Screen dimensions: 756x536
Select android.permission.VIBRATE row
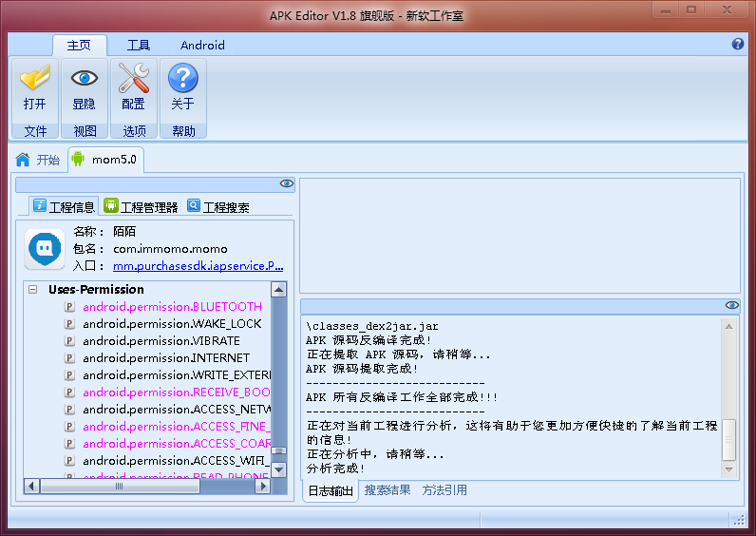(161, 341)
